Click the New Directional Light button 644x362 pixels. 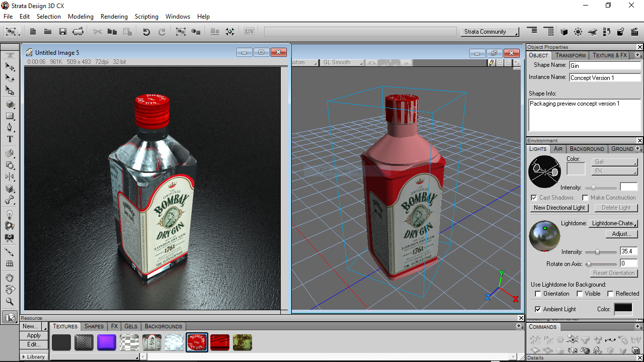click(559, 208)
